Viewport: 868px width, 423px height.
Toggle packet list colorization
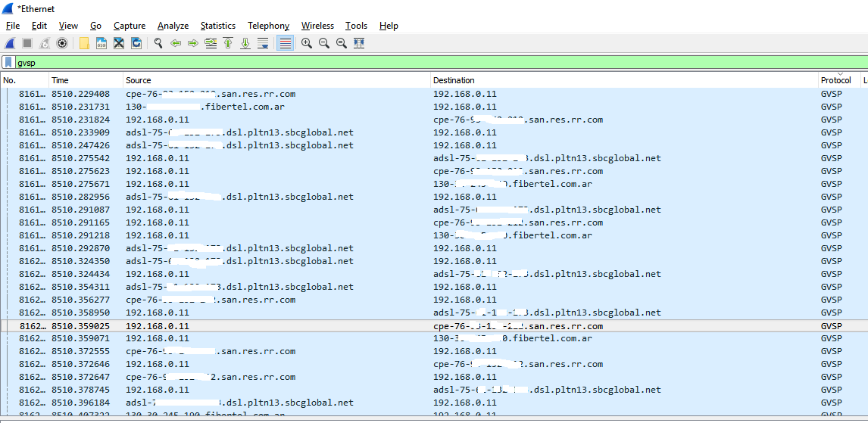[285, 43]
